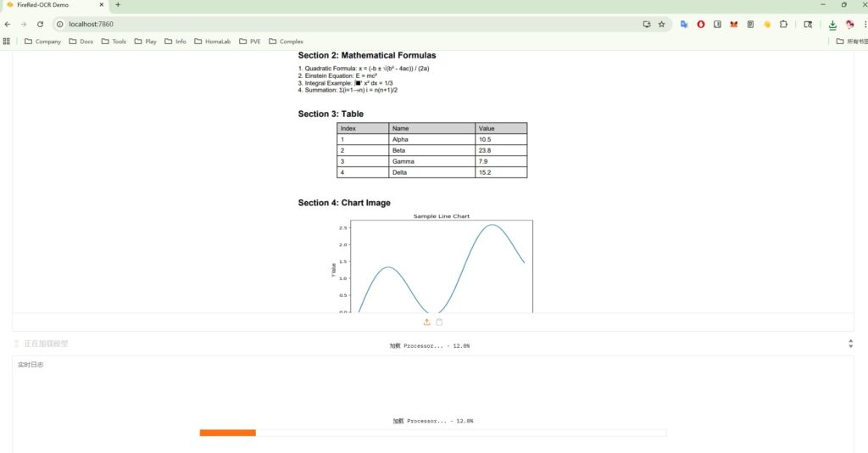Open the browser downloads icon

[832, 25]
